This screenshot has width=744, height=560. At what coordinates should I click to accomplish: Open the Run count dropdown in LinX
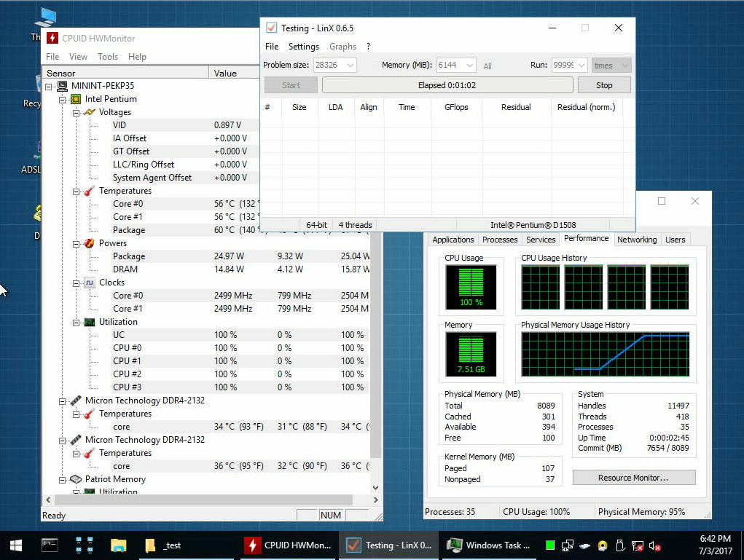coord(582,66)
